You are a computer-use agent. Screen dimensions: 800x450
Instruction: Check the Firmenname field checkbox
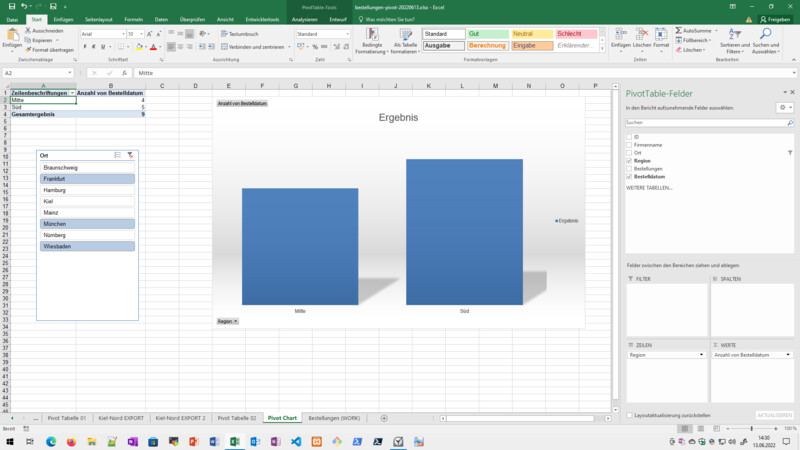pos(629,145)
